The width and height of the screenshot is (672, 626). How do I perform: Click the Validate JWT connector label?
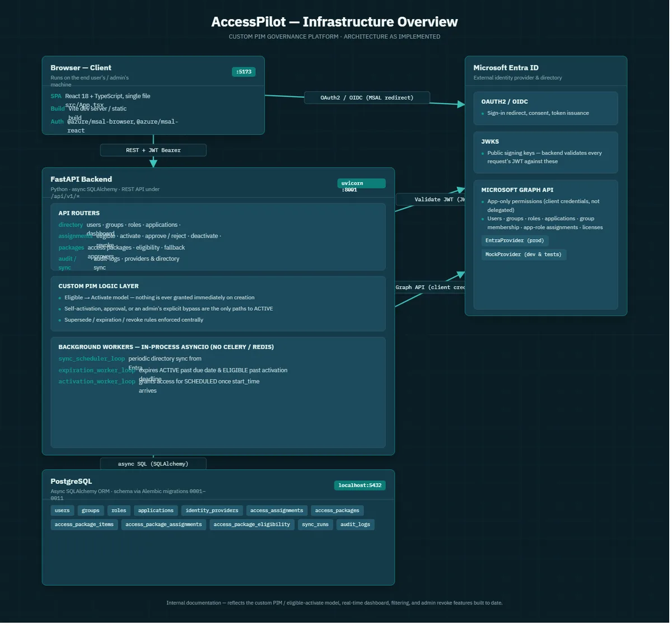[430, 199]
